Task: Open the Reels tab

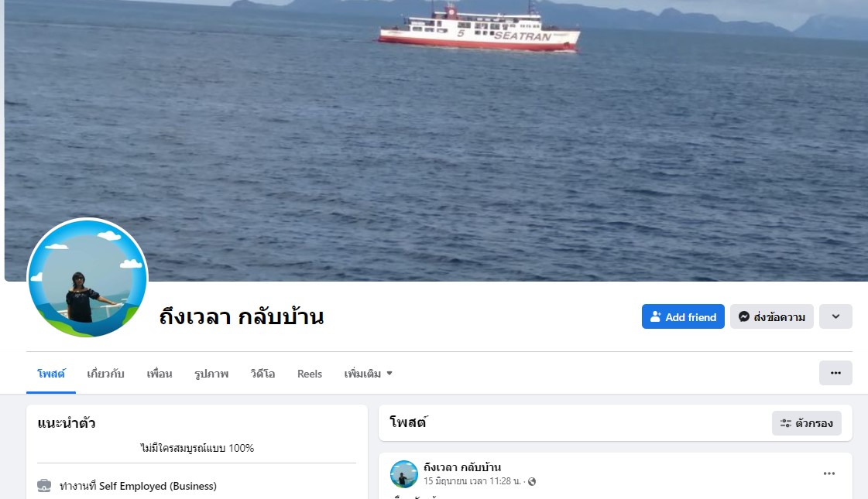Action: (x=310, y=374)
